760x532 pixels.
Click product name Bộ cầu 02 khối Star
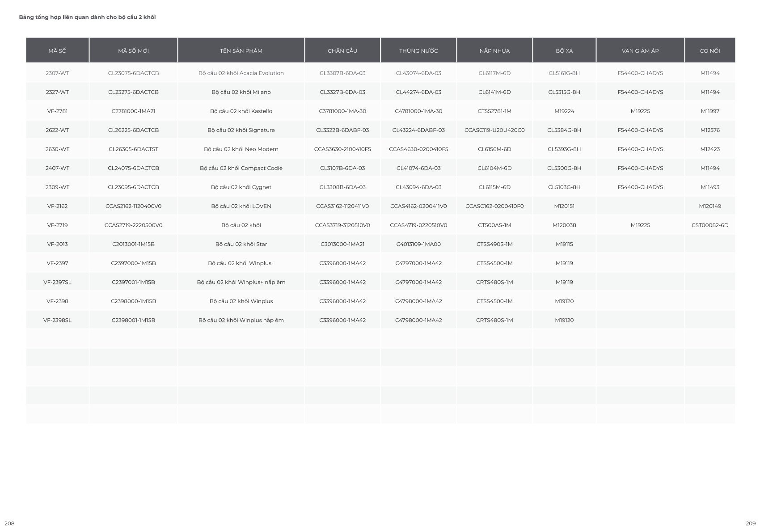click(241, 244)
